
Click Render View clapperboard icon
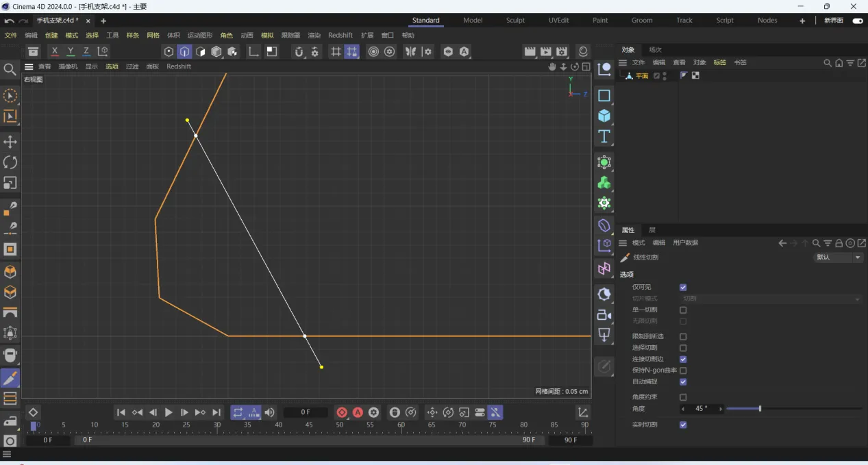[530, 51]
